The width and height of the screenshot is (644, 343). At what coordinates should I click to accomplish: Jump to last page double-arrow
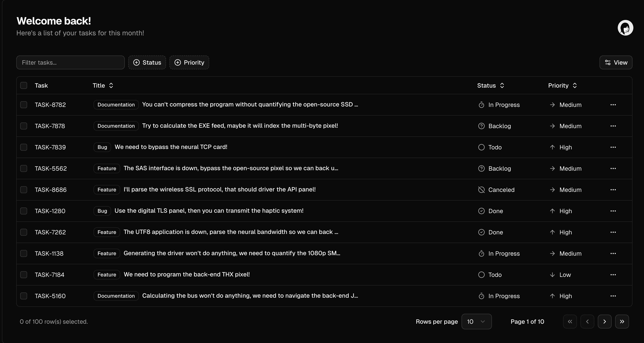click(622, 322)
